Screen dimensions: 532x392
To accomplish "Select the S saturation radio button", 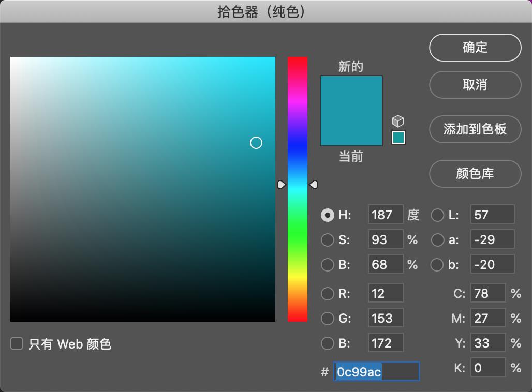I will point(327,240).
